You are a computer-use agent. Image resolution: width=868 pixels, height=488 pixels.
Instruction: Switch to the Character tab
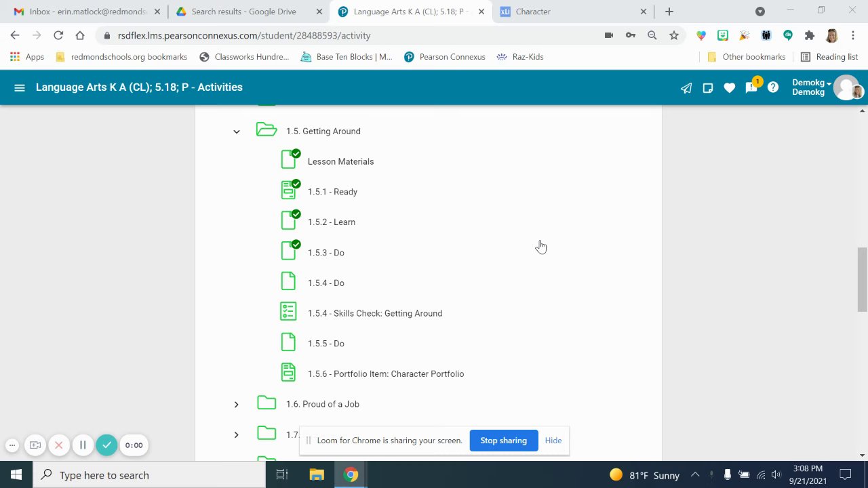tap(574, 12)
